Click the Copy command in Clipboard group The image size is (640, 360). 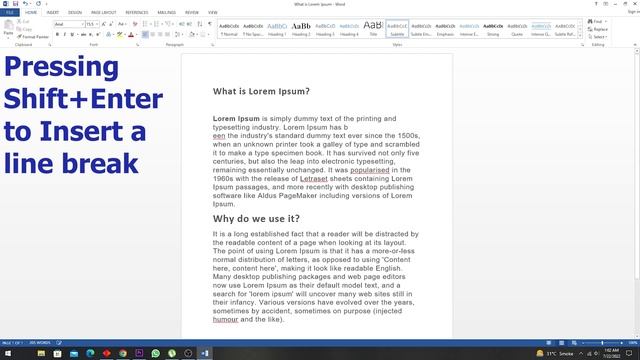[x=24, y=29]
